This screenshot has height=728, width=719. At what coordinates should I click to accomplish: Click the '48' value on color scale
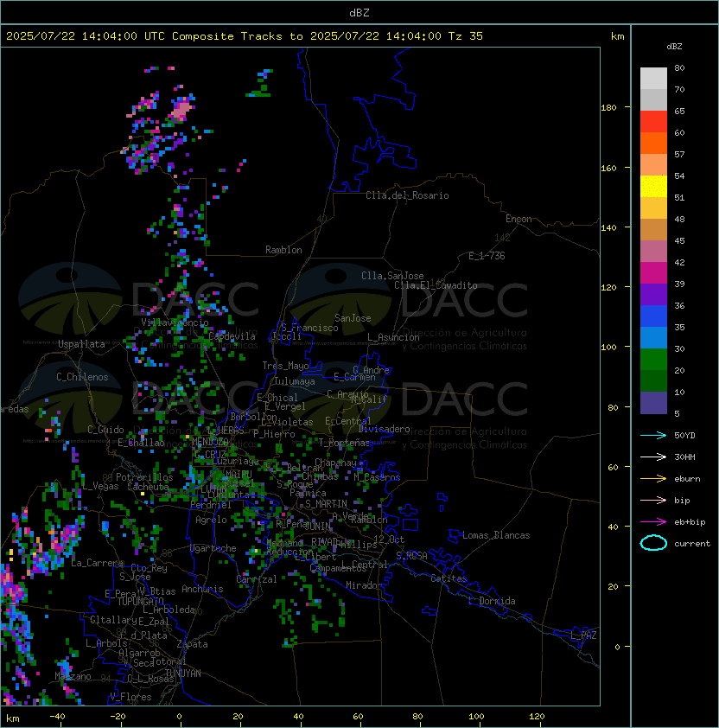[679, 219]
